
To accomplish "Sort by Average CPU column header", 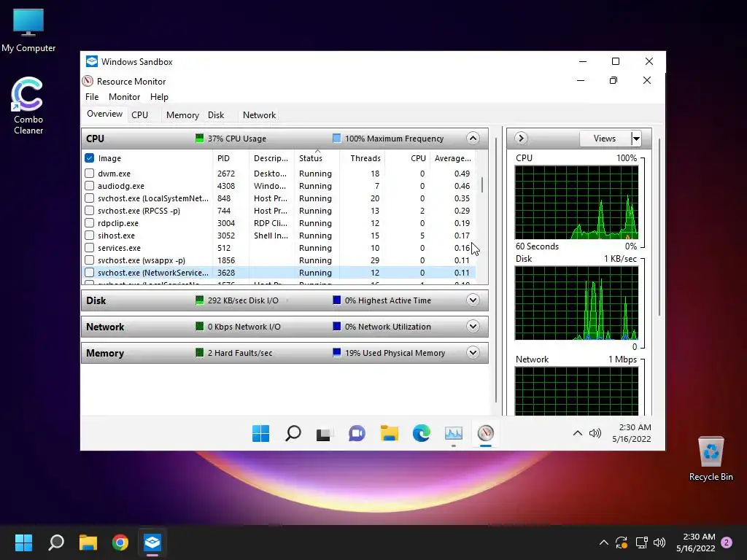I will point(452,158).
